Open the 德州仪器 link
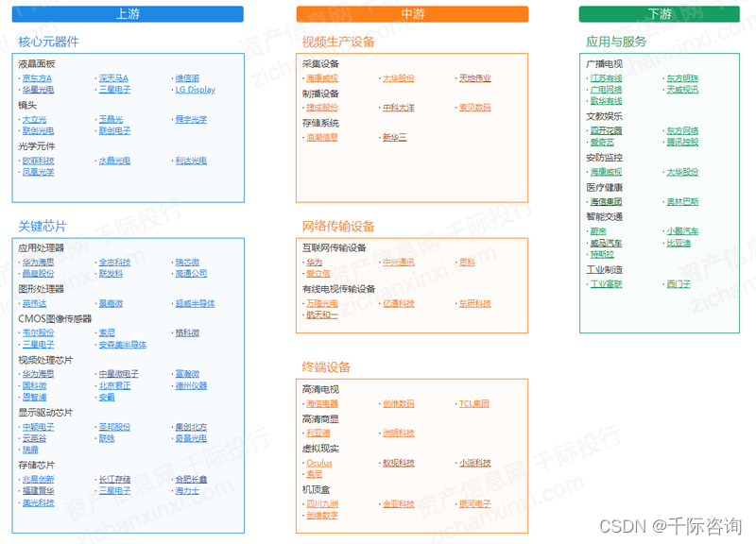Image resolution: width=756 pixels, height=544 pixels. pos(191,386)
